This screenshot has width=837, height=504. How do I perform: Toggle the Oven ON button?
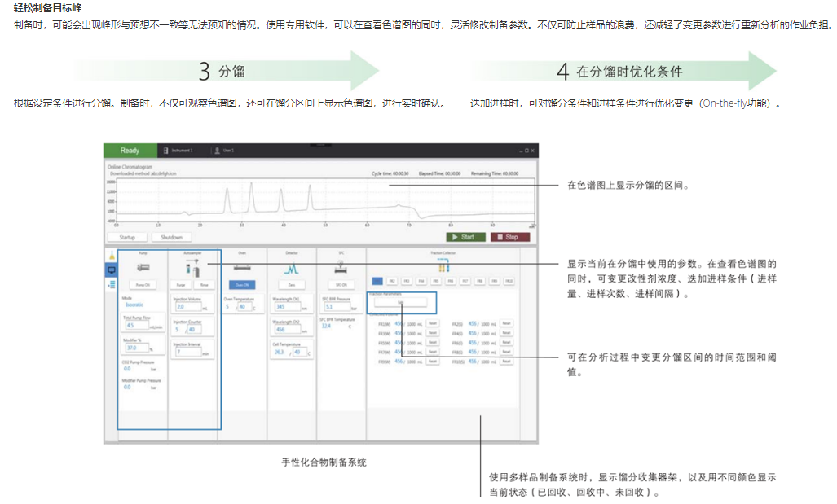[242, 285]
